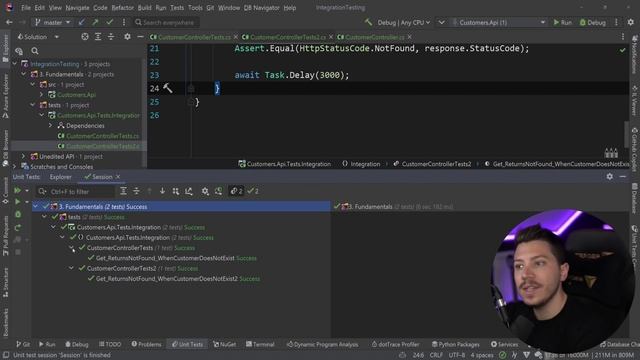Viewport: 640px width, 360px height.
Task: Collapse the IntegrationTesting solution node
Action: [x=15, y=64]
